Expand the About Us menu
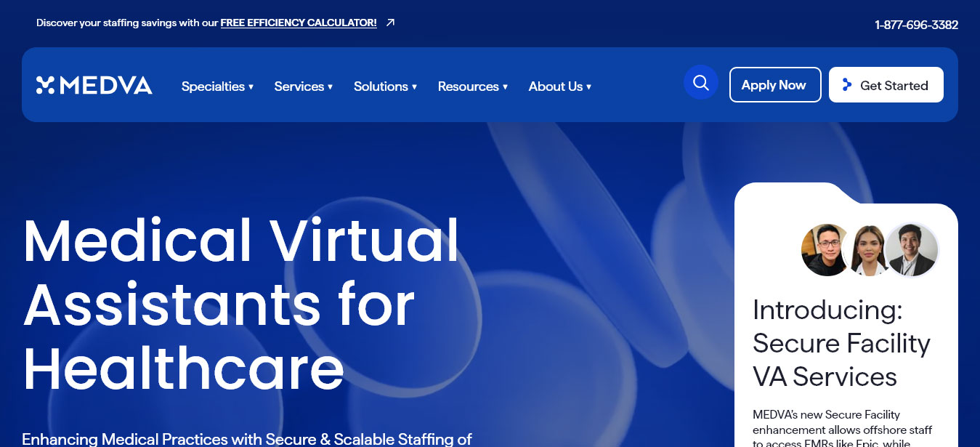 click(x=560, y=86)
